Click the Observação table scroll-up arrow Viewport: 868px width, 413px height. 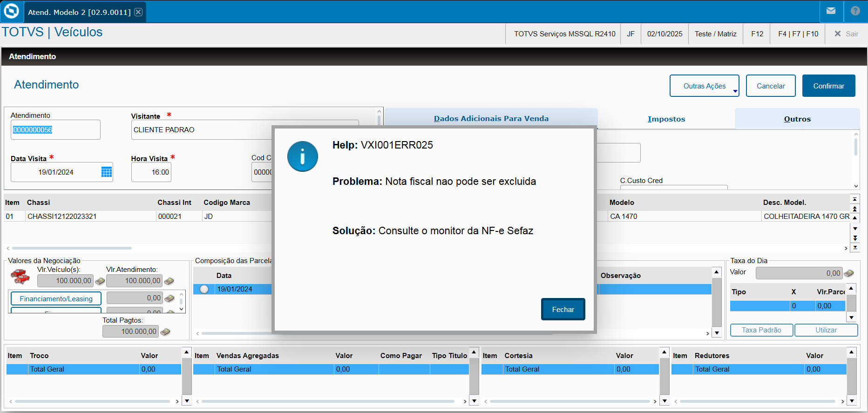[x=717, y=272]
